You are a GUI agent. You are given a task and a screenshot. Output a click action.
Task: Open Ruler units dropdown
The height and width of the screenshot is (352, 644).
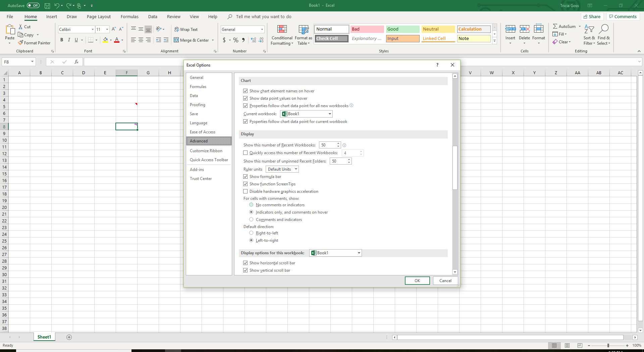[x=282, y=169]
